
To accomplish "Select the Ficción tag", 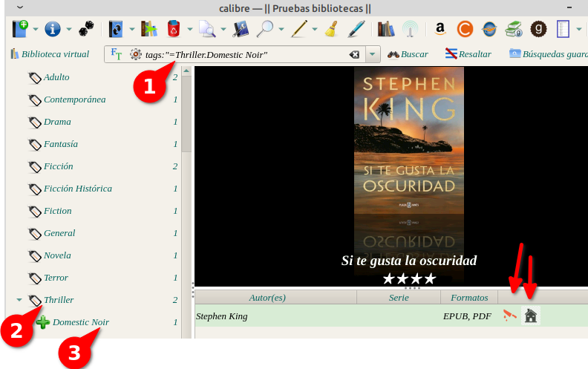I will (x=58, y=166).
